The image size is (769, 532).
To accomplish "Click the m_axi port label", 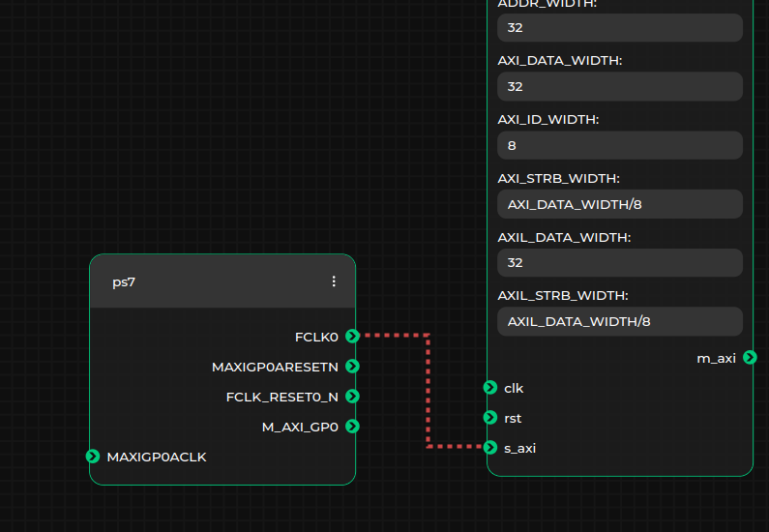I will click(716, 359).
